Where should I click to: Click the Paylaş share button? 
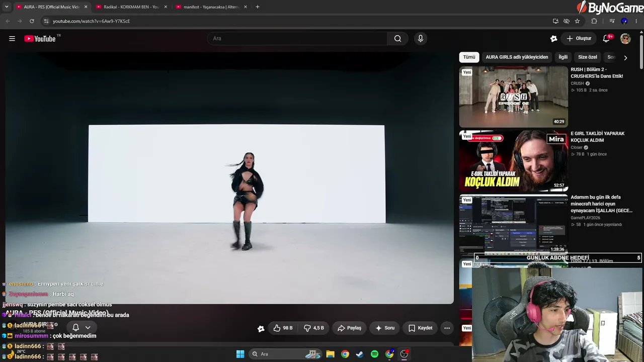(349, 328)
